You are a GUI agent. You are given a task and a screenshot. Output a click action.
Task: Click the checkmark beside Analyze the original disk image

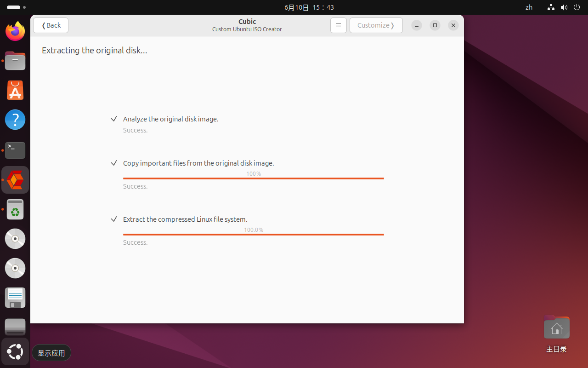click(114, 119)
